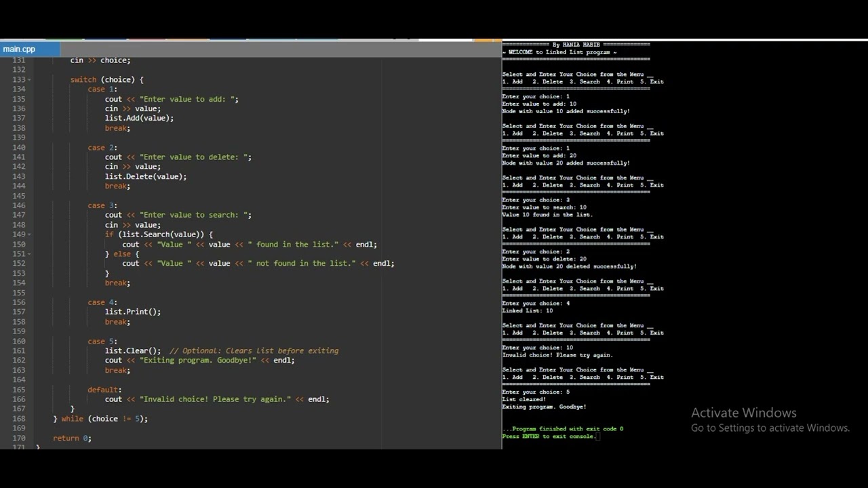This screenshot has height=488, width=868.
Task: Place cursor on 'case 2:' line
Action: click(x=102, y=147)
